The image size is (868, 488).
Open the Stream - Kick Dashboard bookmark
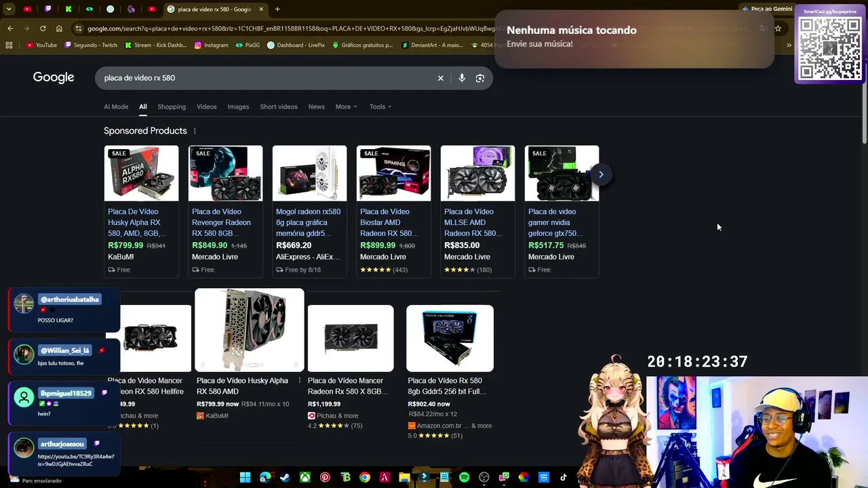coord(156,45)
